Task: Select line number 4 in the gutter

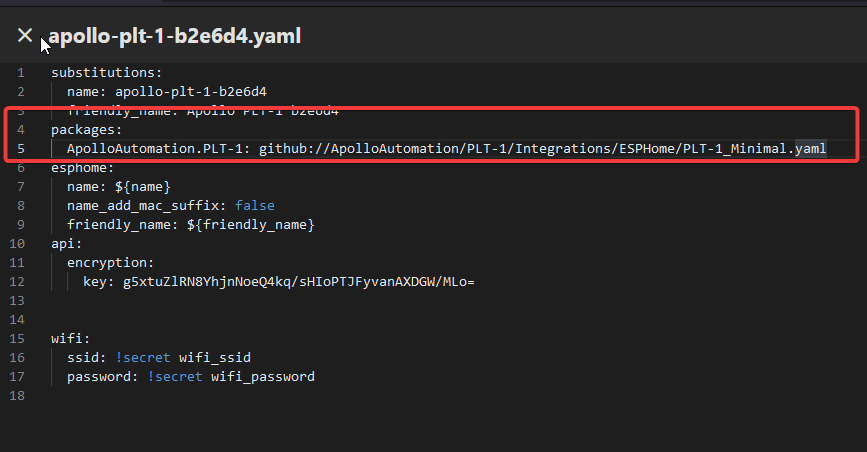Action: pos(20,130)
